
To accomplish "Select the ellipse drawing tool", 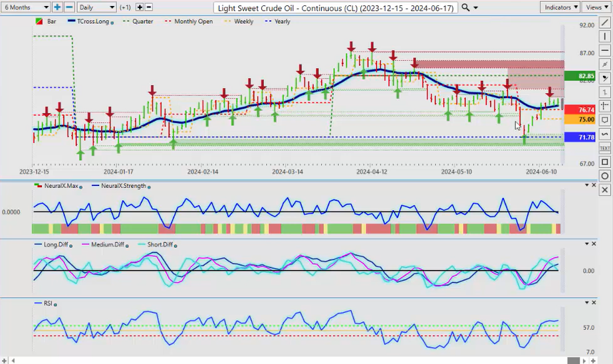I will [x=605, y=176].
